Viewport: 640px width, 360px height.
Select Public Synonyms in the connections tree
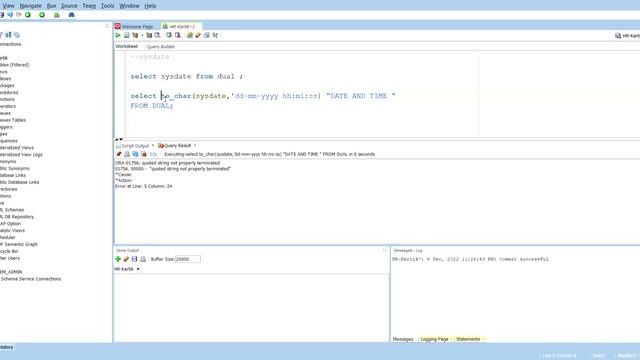click(15, 168)
